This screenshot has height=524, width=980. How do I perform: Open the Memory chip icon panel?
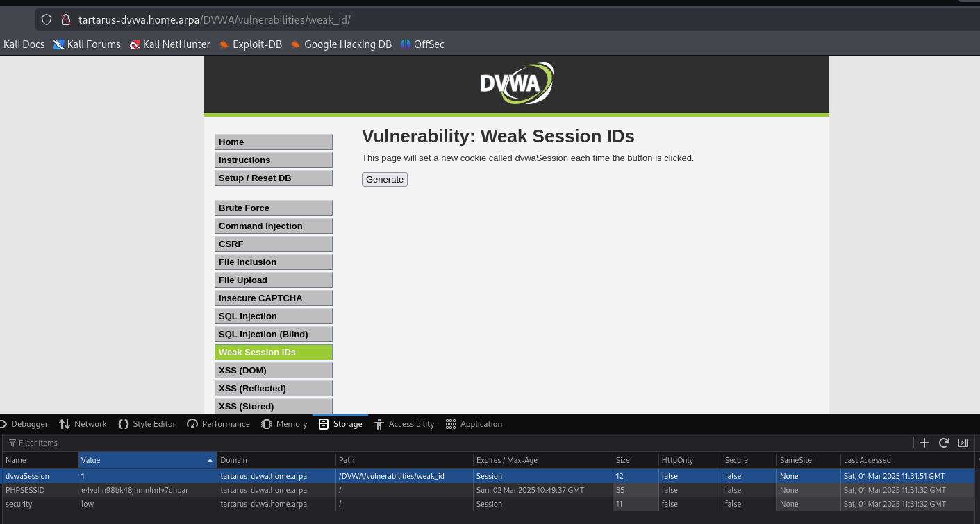coord(266,424)
